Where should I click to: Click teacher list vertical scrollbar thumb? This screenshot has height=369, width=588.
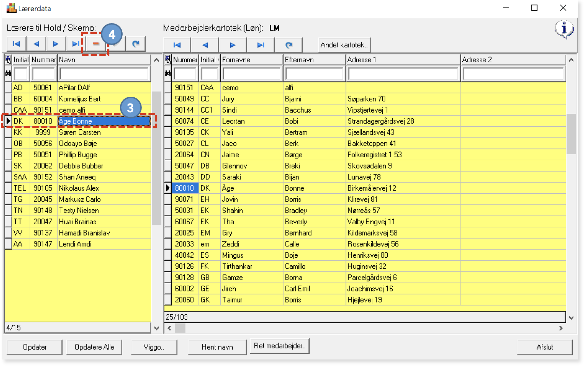click(156, 158)
